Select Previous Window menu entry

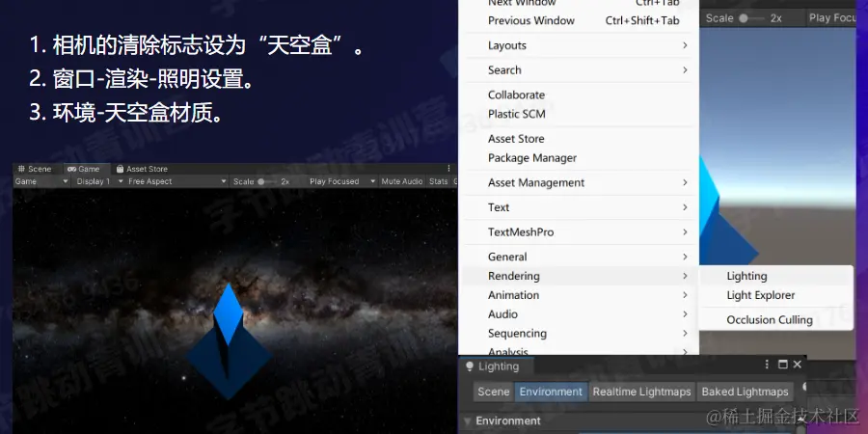coord(579,21)
